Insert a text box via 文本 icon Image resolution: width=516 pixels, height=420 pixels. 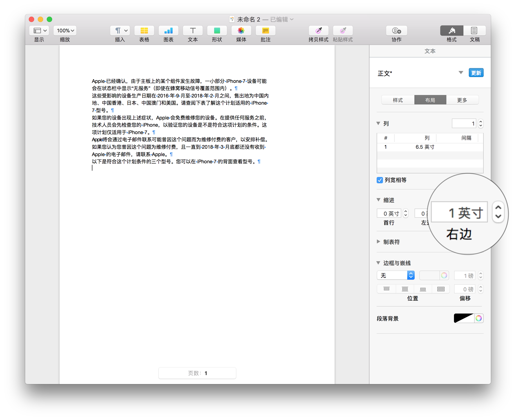193,31
